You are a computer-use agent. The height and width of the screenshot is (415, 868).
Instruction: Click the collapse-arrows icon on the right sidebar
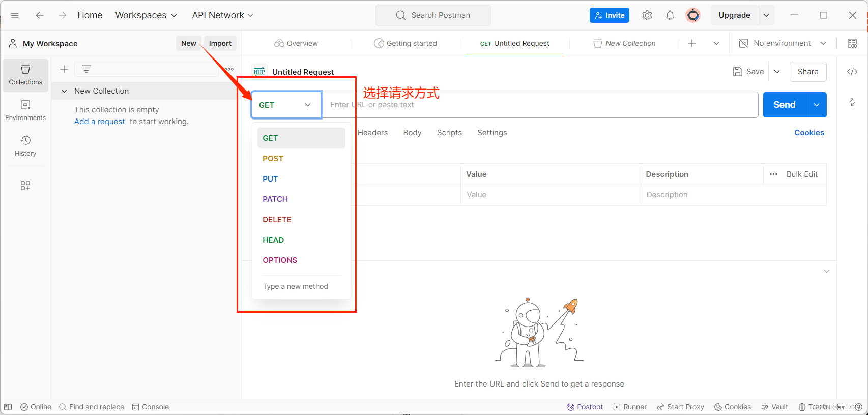[852, 102]
